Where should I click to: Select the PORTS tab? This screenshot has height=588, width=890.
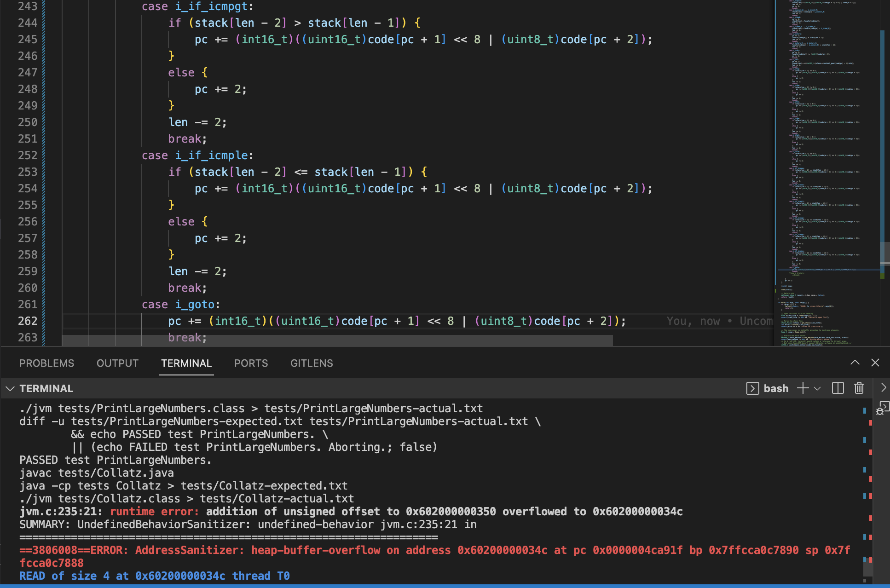pyautogui.click(x=251, y=363)
